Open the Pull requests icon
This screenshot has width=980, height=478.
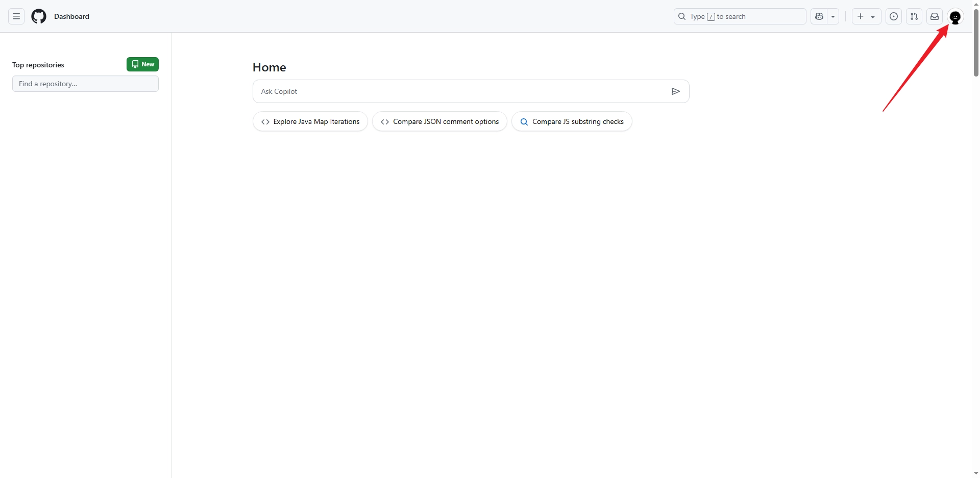click(x=914, y=16)
